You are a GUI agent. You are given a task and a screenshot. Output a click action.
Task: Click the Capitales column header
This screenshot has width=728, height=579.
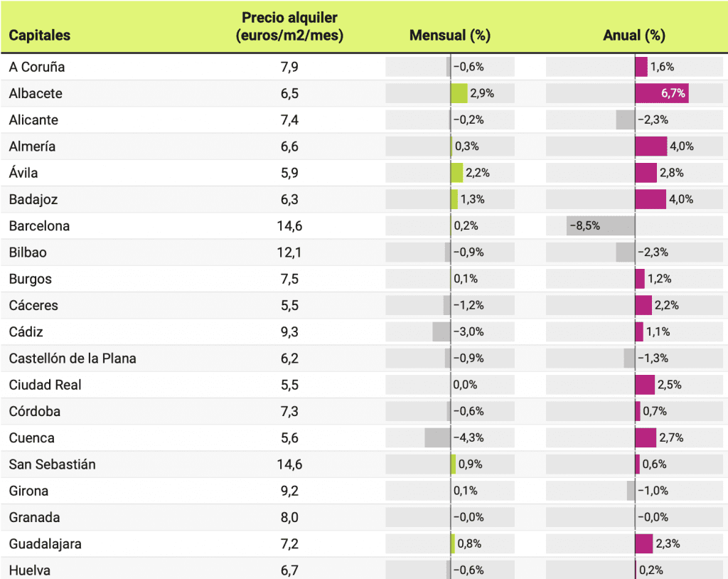pos(40,36)
